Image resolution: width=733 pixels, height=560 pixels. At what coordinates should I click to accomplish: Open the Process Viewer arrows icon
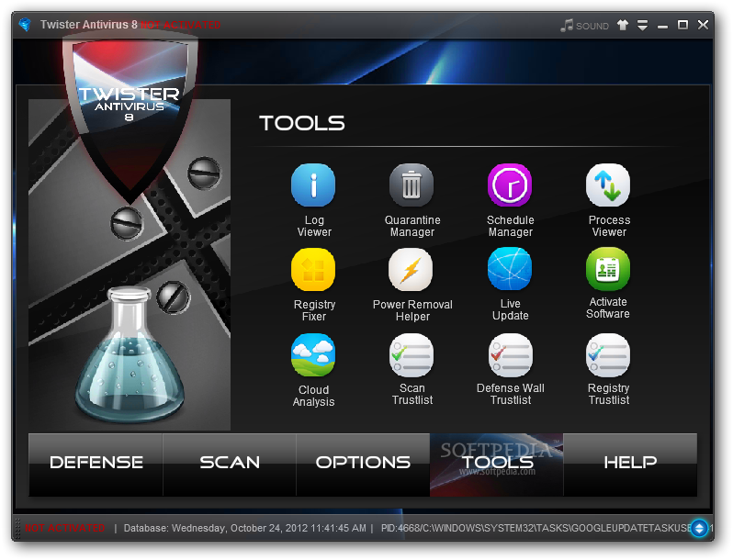coord(608,185)
